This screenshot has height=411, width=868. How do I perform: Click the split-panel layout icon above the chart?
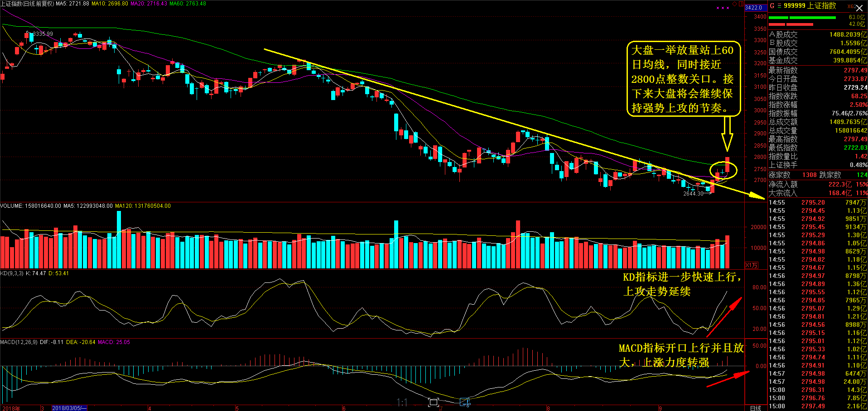click(x=741, y=4)
